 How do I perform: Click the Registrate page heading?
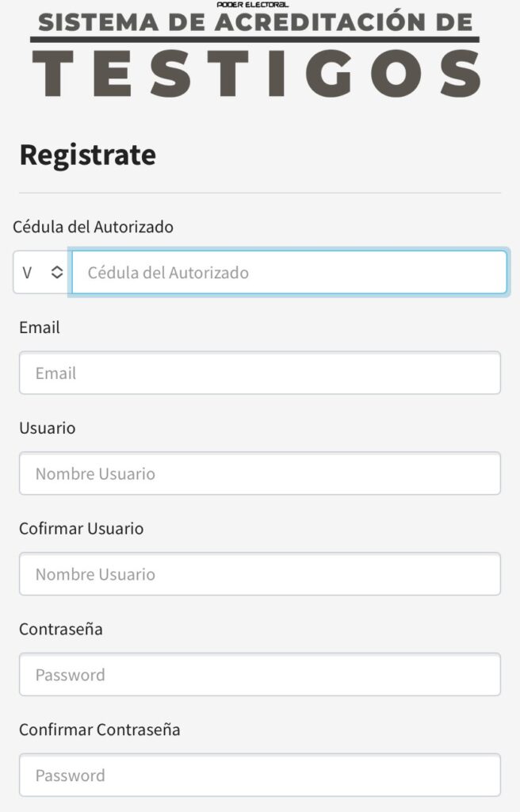[87, 155]
